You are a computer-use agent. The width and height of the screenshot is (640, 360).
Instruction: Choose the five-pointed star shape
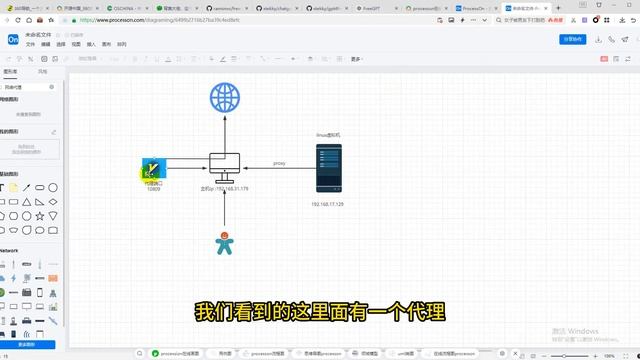click(40, 216)
